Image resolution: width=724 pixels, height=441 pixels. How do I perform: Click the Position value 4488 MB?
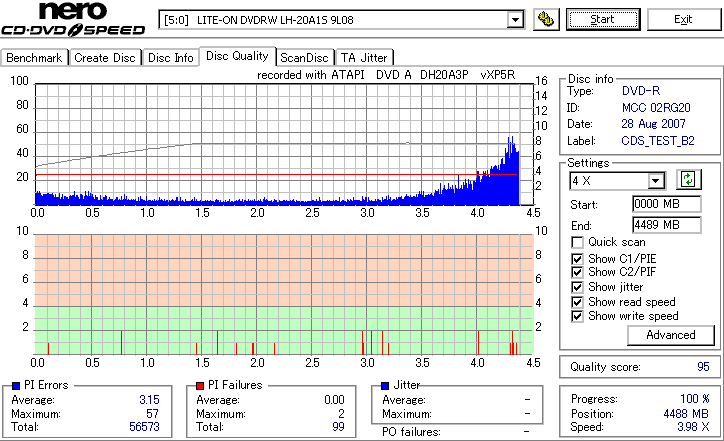pos(686,413)
